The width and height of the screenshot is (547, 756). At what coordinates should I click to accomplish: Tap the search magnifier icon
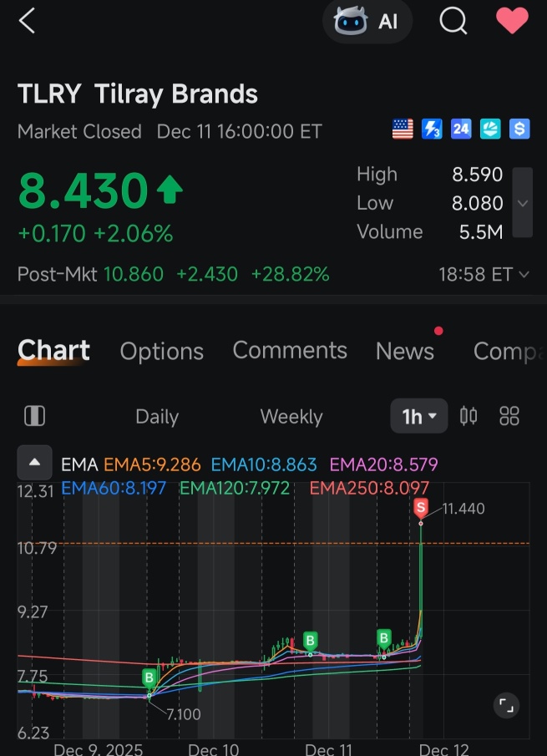point(453,21)
